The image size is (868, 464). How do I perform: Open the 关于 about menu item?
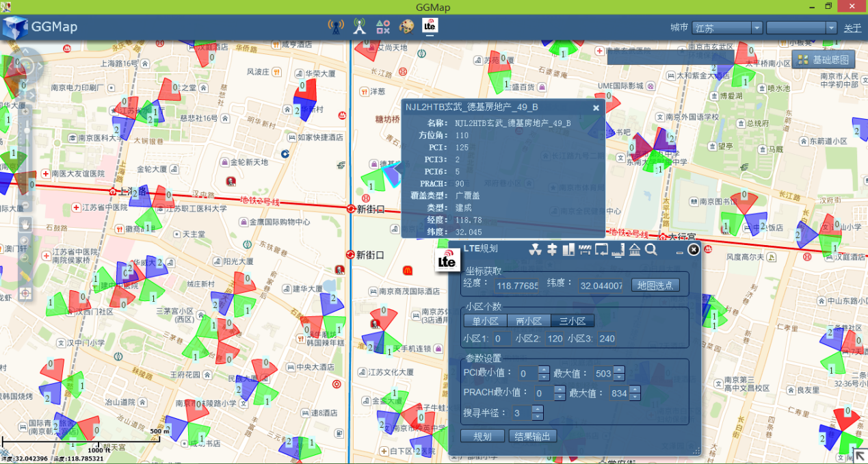pos(852,28)
